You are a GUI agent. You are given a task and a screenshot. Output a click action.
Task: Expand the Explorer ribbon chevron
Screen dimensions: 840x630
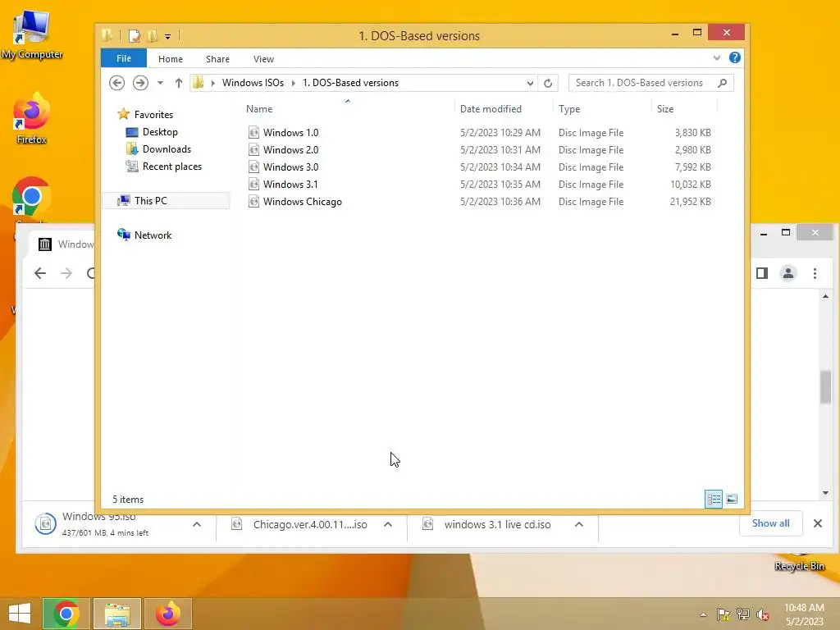click(717, 58)
